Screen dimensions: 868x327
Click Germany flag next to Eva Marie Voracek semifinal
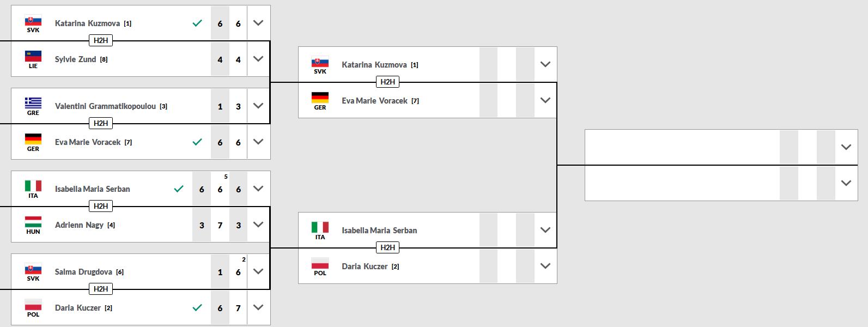click(x=320, y=98)
